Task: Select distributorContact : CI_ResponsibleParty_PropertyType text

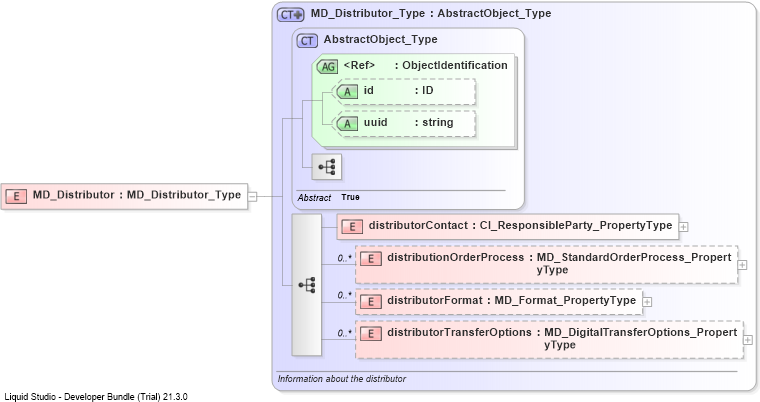Action: point(521,225)
